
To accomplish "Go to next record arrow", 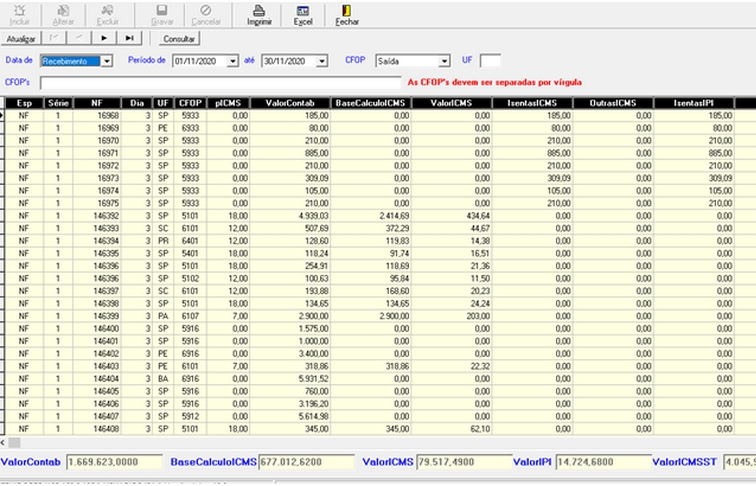I will point(104,38).
